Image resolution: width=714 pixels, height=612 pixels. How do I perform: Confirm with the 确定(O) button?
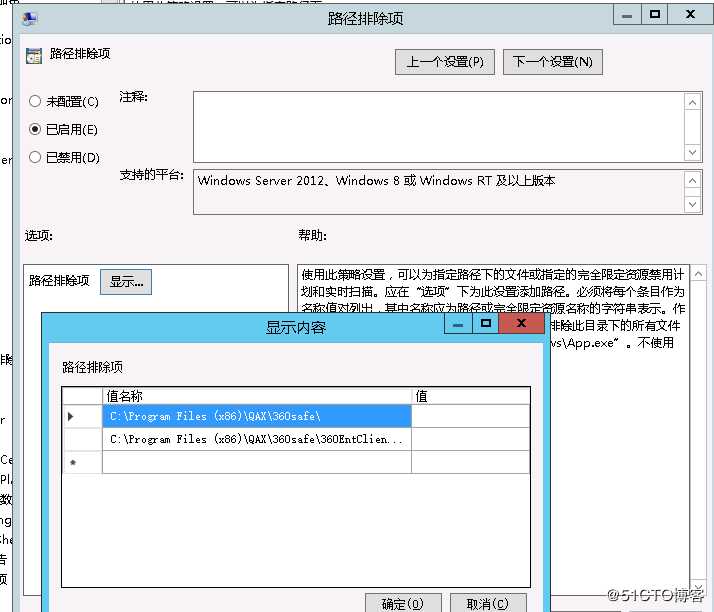[403, 603]
